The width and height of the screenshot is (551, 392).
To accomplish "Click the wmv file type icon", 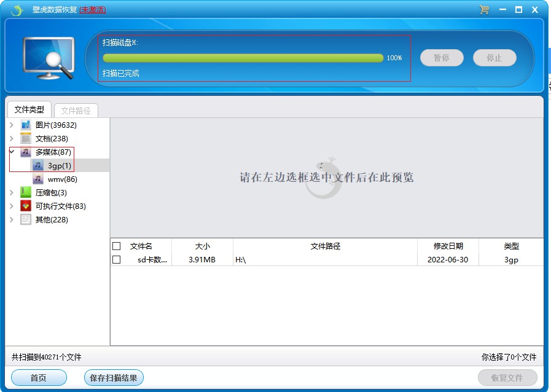I will click(38, 179).
